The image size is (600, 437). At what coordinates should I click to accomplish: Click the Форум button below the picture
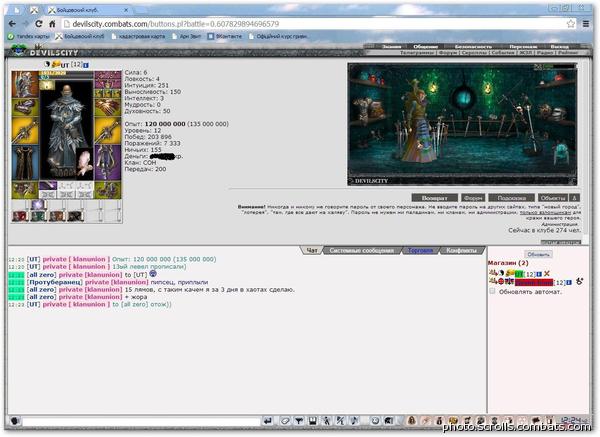coord(473,198)
